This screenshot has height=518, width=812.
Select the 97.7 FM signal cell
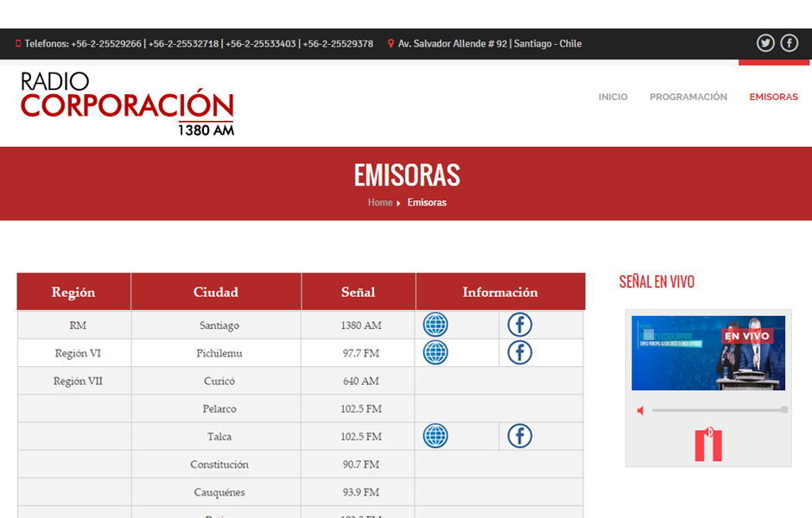click(358, 353)
